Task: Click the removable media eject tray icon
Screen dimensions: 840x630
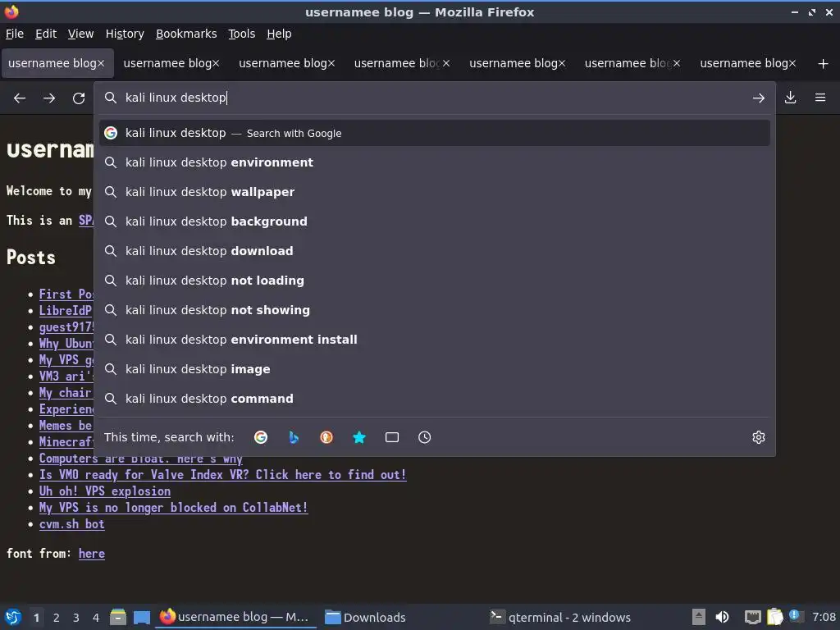Action: (699, 617)
